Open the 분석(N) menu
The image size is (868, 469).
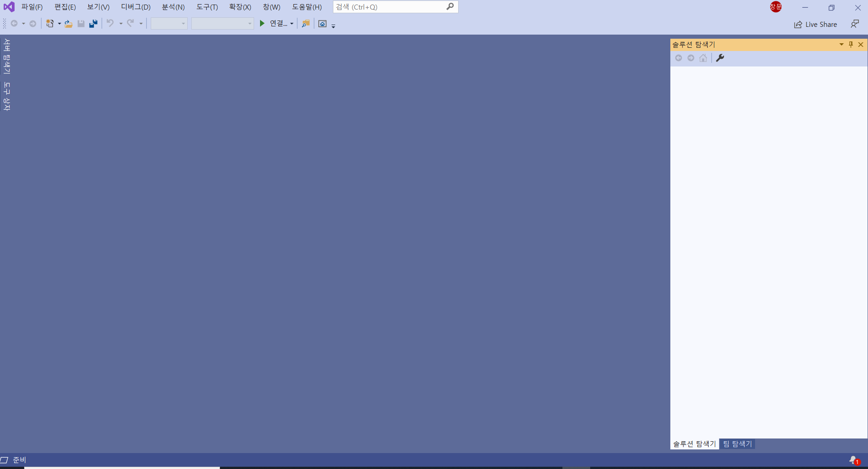point(174,7)
